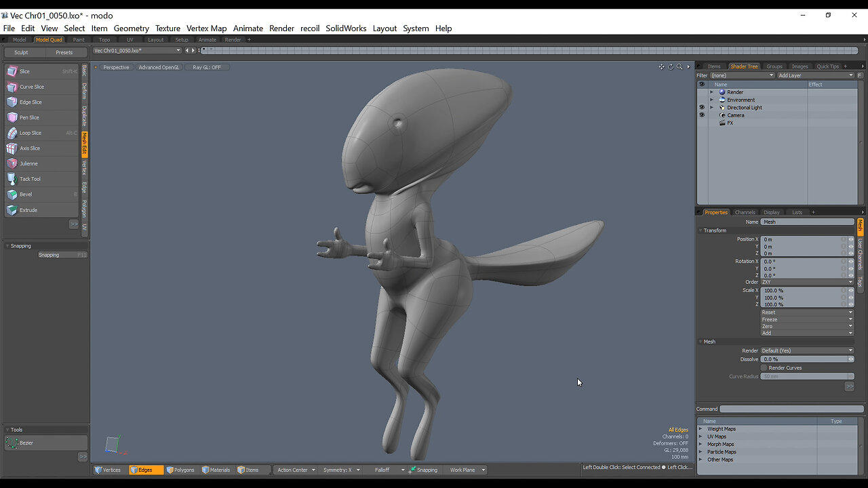The width and height of the screenshot is (868, 488).
Task: Open the Geometry menu
Action: point(131,28)
